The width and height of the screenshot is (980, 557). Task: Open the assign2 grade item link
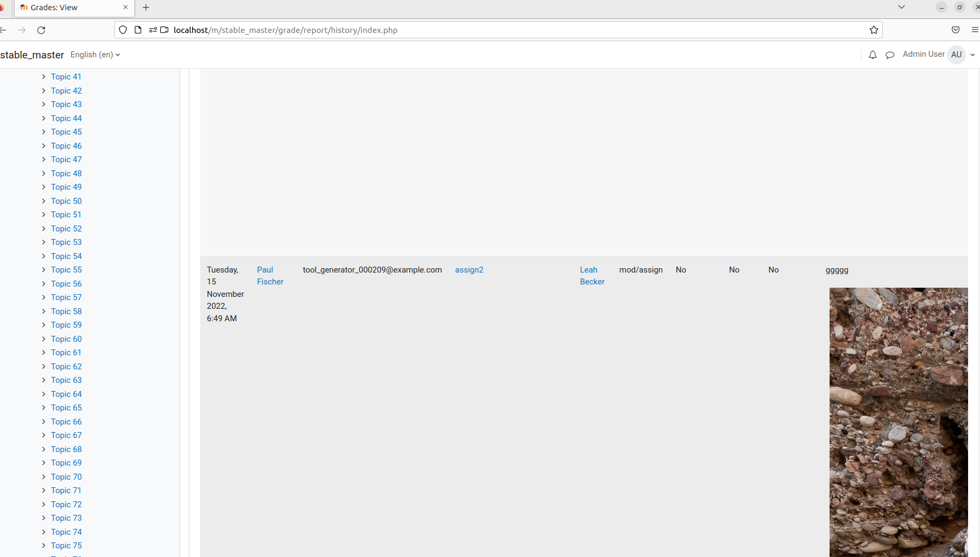pos(469,270)
